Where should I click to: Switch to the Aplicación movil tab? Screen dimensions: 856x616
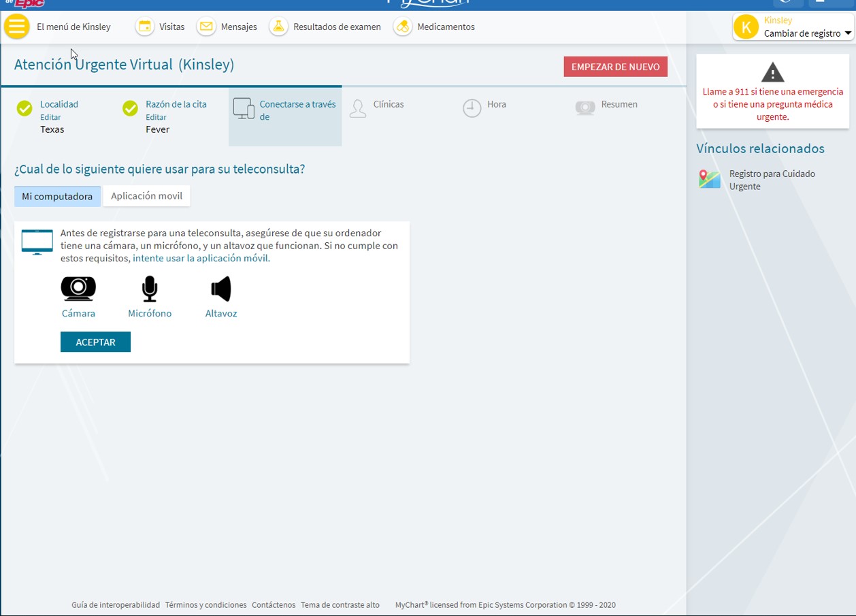pos(146,196)
